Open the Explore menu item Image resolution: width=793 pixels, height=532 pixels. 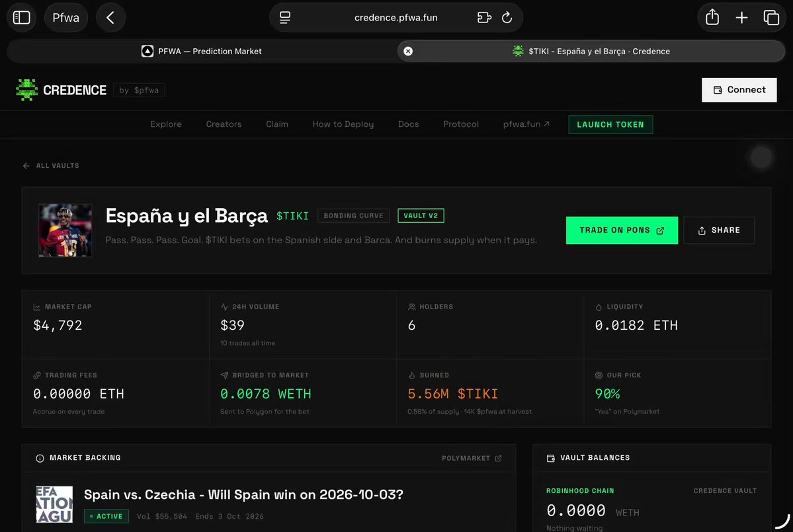click(x=166, y=124)
